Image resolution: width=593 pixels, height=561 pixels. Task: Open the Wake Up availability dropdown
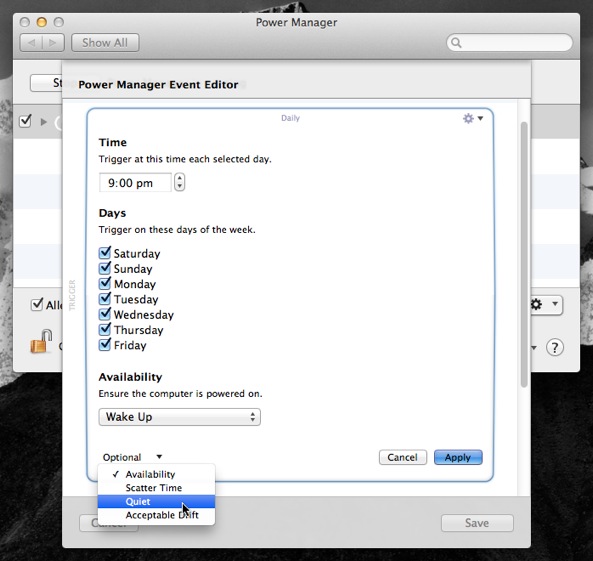(179, 417)
